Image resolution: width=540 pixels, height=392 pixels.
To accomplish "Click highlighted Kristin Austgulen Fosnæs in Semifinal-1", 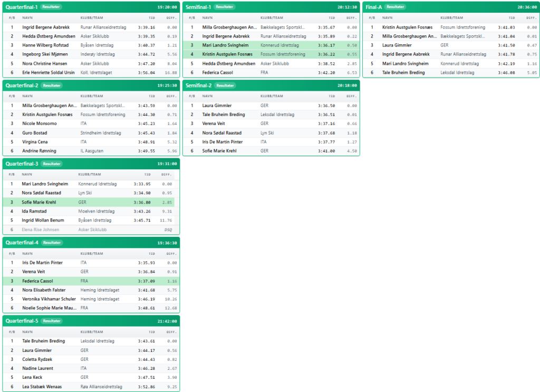I will [x=227, y=54].
